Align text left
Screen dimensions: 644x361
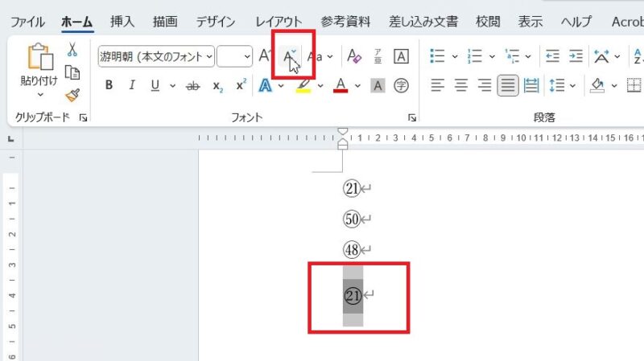click(437, 85)
